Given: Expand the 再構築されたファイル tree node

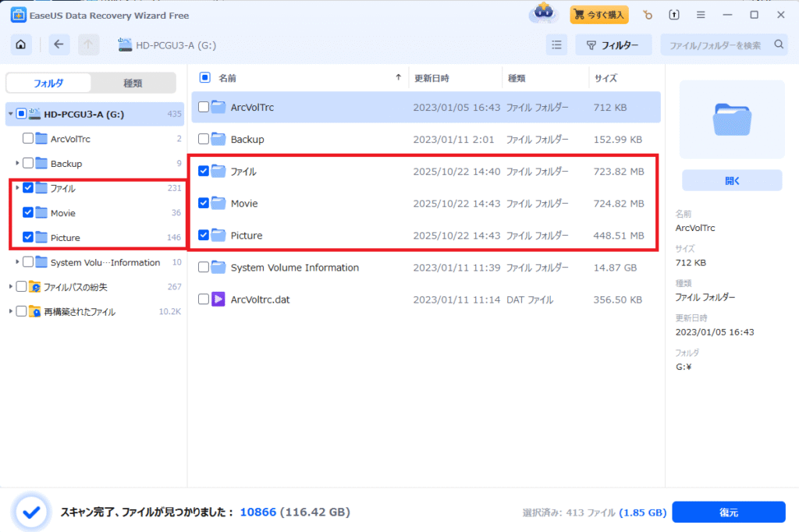Looking at the screenshot, I should [x=11, y=312].
